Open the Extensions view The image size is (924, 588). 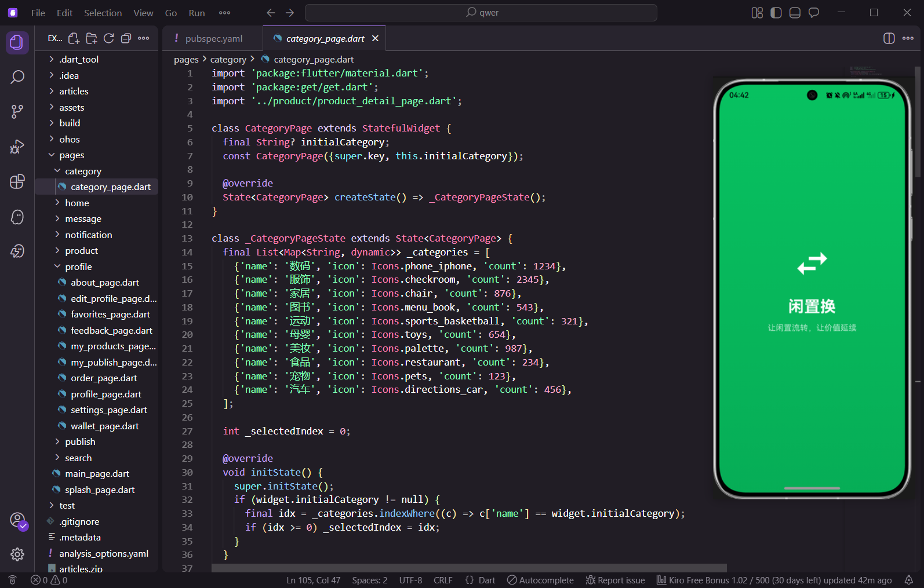pyautogui.click(x=17, y=181)
